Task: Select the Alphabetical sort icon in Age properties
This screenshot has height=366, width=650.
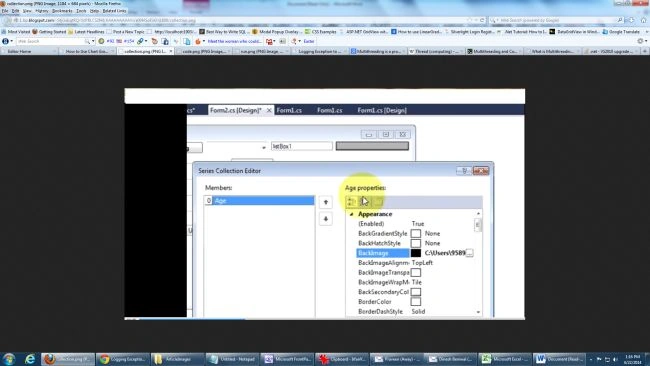Action: 364,202
